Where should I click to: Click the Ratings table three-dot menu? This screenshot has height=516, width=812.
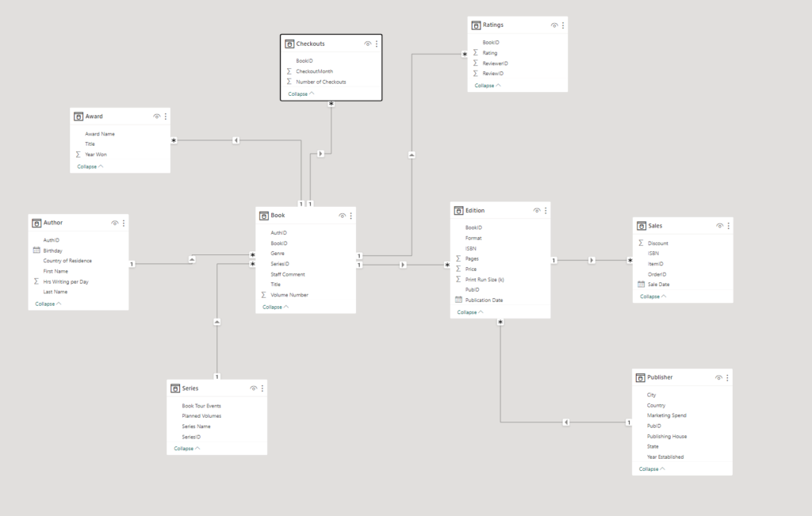(x=563, y=25)
